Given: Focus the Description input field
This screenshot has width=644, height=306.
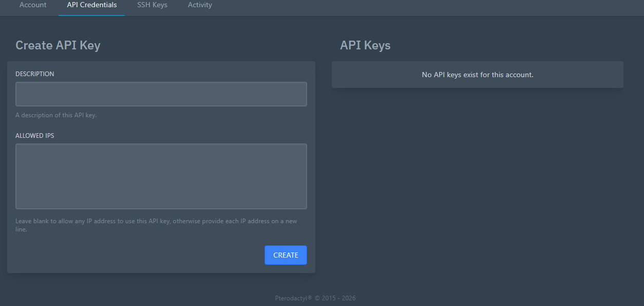Looking at the screenshot, I should point(161,94).
